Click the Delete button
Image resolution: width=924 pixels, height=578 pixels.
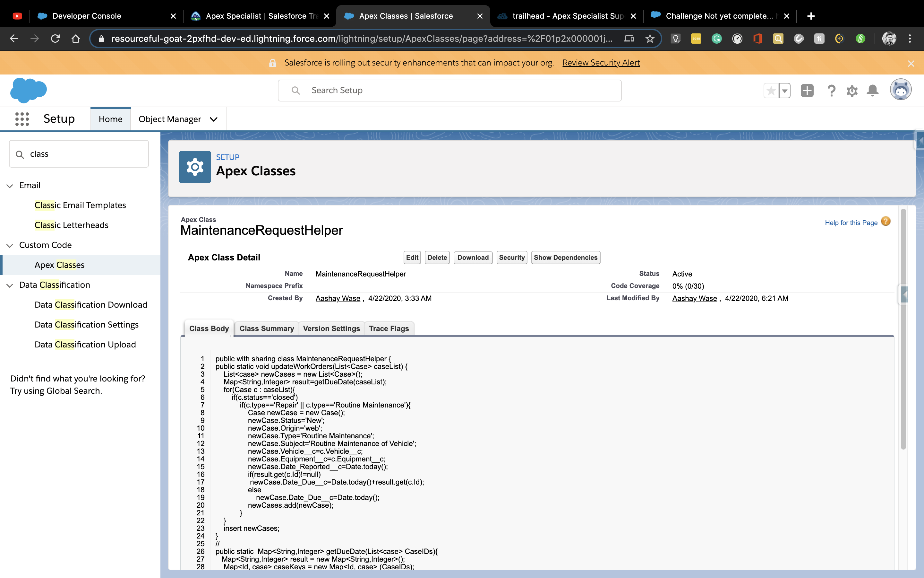(x=437, y=258)
